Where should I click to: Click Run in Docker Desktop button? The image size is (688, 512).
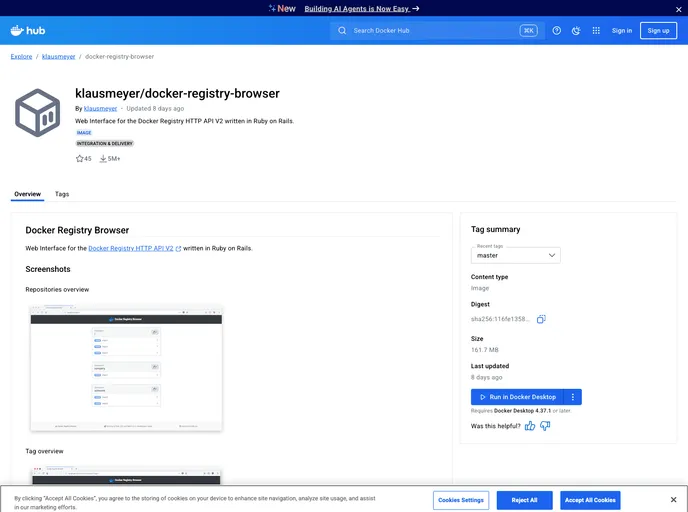[517, 397]
